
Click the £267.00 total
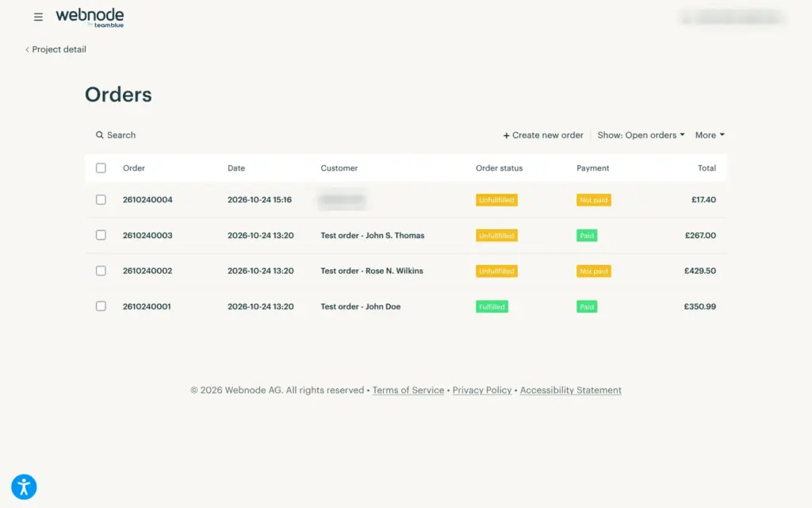(701, 235)
